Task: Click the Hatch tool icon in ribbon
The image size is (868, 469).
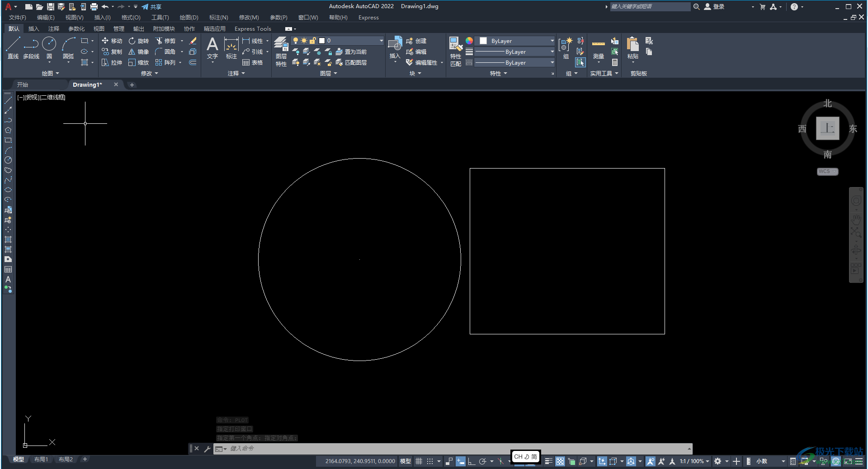Action: coord(85,62)
